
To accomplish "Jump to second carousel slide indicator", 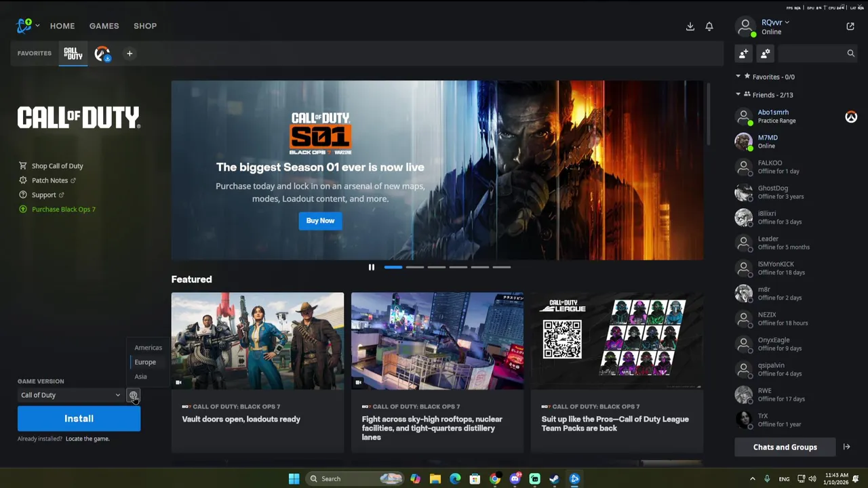I will (415, 267).
